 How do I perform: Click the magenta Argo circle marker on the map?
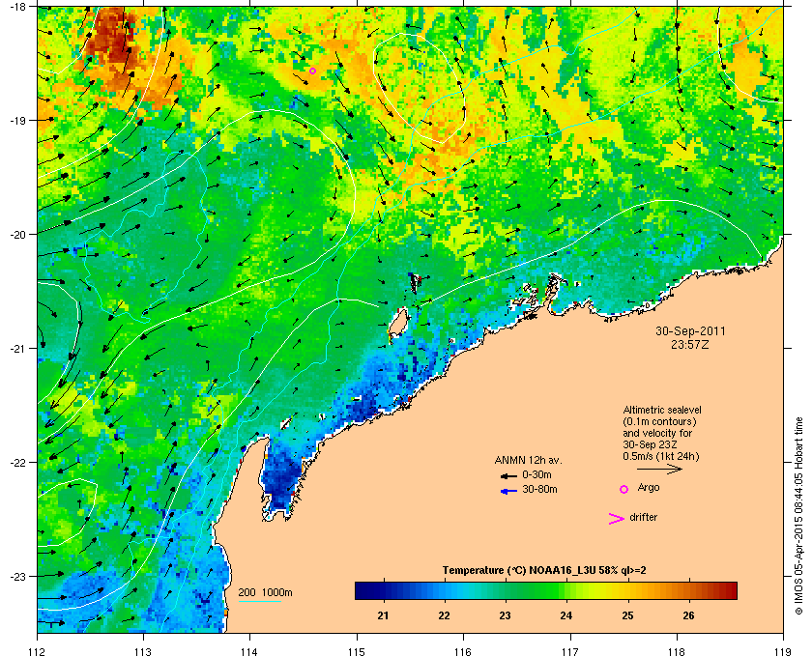click(x=312, y=71)
